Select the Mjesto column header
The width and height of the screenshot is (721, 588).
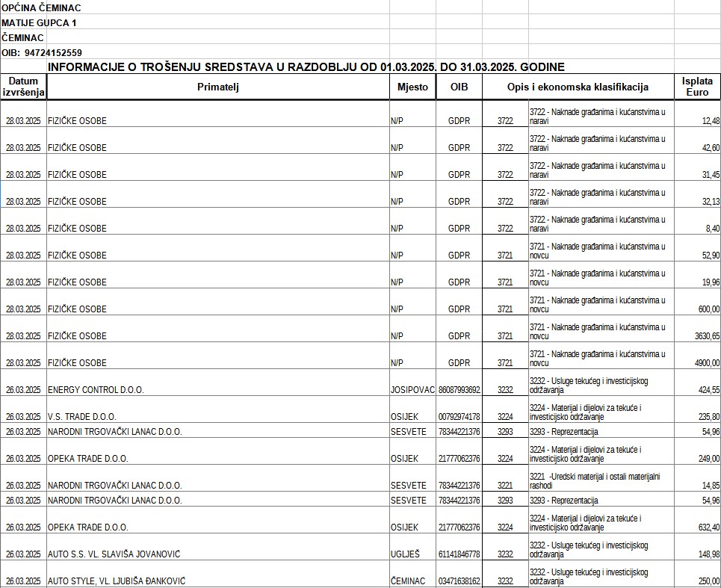click(x=412, y=87)
